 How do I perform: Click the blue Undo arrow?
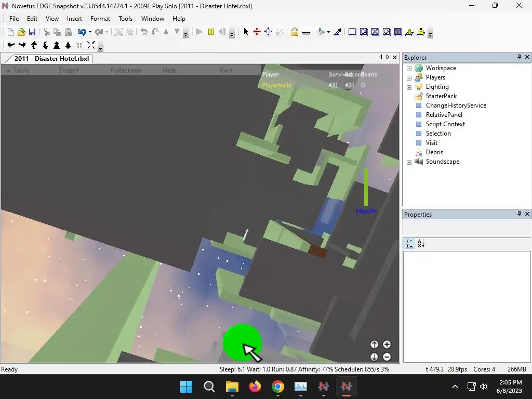tap(82, 32)
